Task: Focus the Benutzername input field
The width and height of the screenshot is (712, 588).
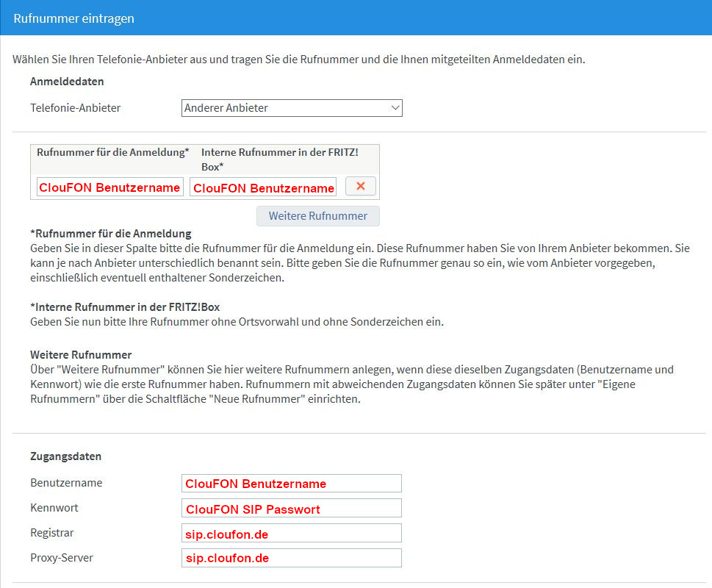Action: click(x=292, y=484)
